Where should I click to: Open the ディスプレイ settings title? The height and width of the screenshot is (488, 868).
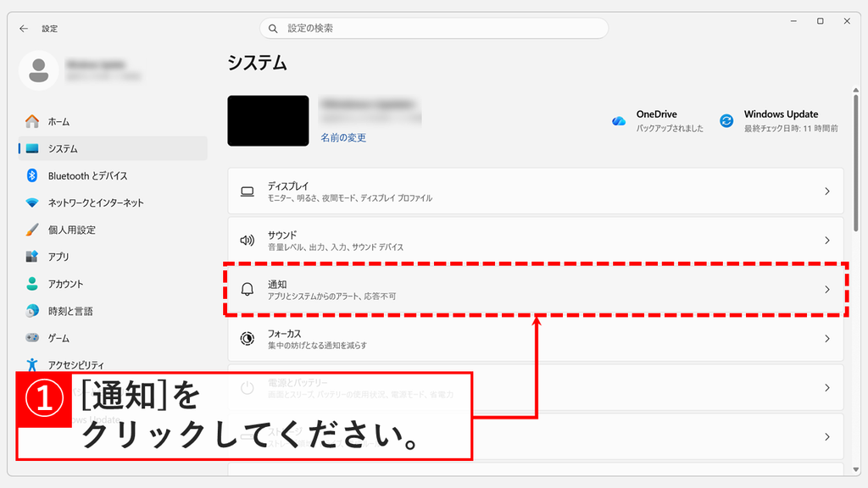tap(288, 186)
